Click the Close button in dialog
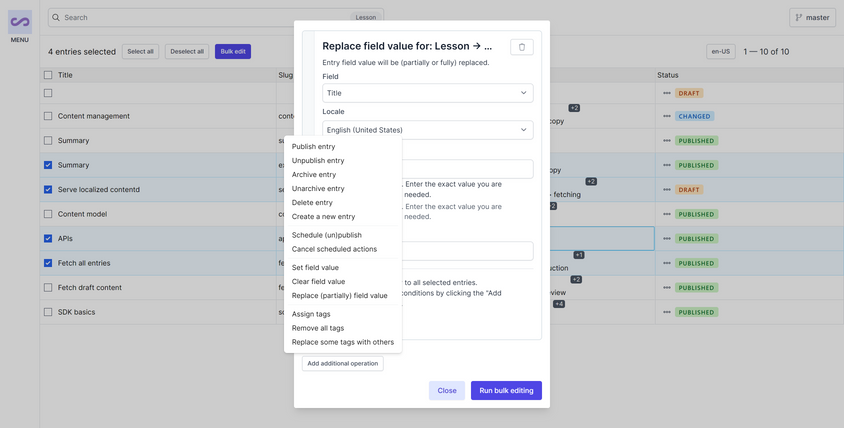Viewport: 844px width, 428px height. pyautogui.click(x=447, y=390)
